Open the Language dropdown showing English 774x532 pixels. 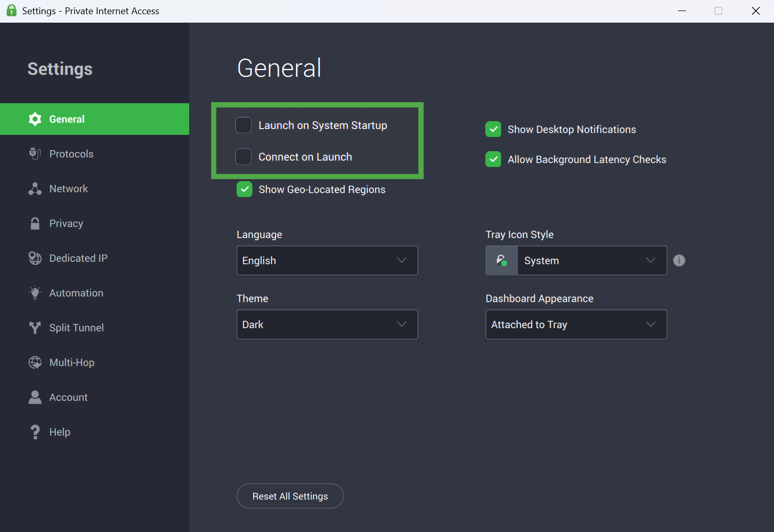tap(327, 260)
